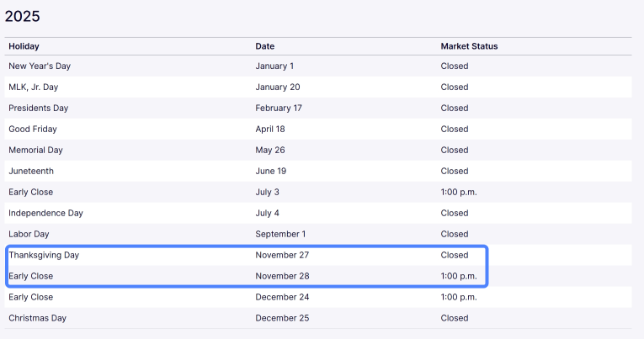Click 1:00 p.m. status for November 28
The width and height of the screenshot is (644, 339).
click(x=459, y=276)
